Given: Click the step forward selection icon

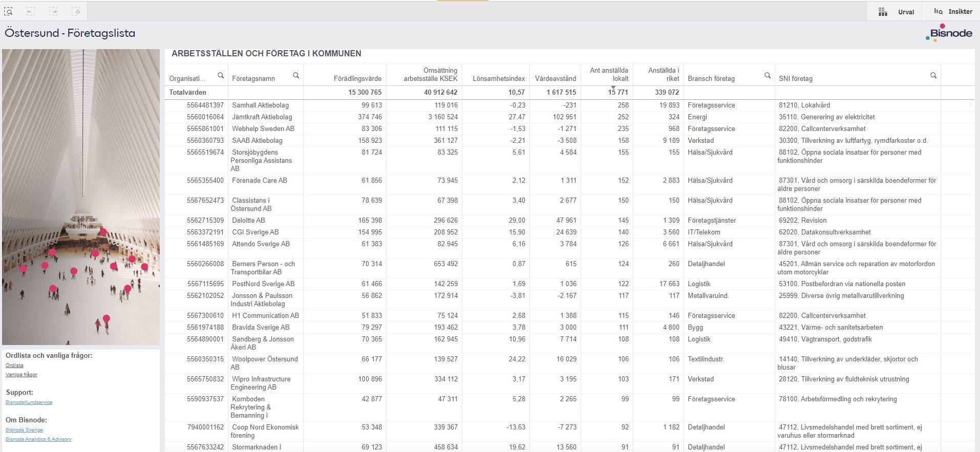Looking at the screenshot, I should tap(53, 11).
